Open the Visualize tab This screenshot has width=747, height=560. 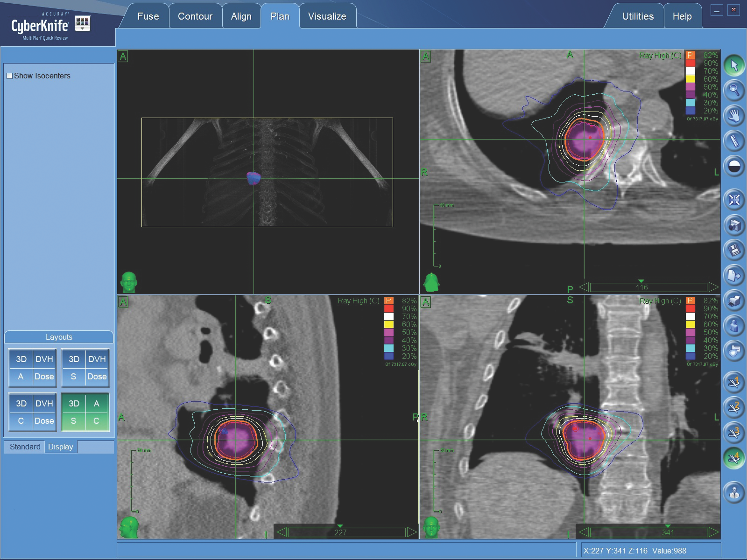coord(327,16)
